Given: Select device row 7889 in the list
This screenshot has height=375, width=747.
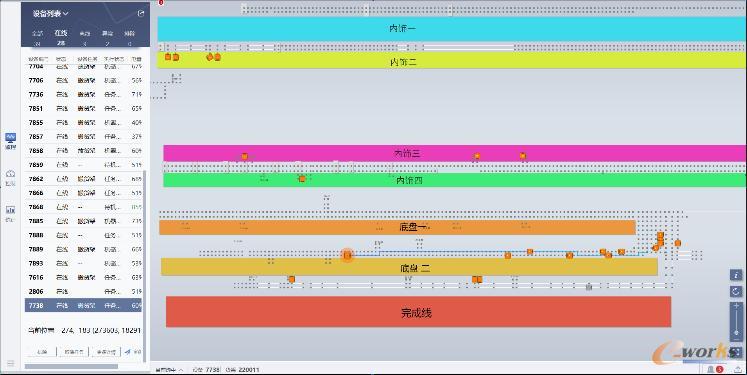Looking at the screenshot, I should 83,249.
